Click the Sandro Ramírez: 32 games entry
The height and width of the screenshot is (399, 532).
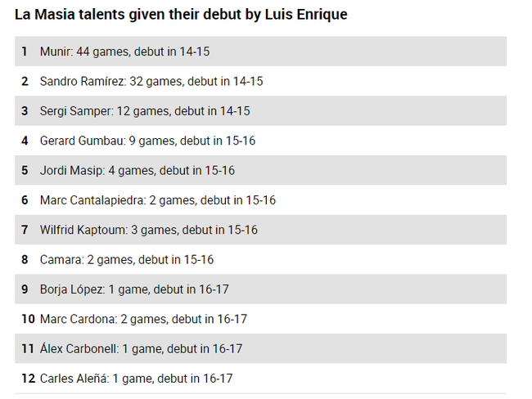tap(151, 82)
